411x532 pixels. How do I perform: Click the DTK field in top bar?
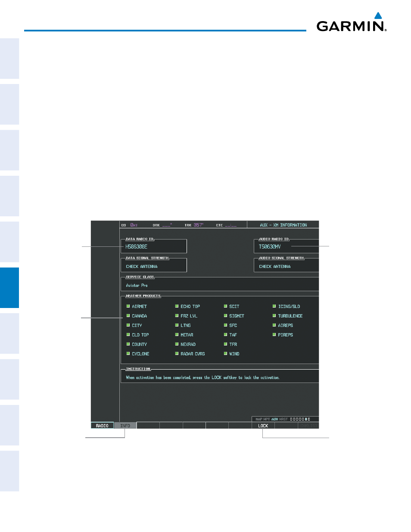tap(162, 225)
